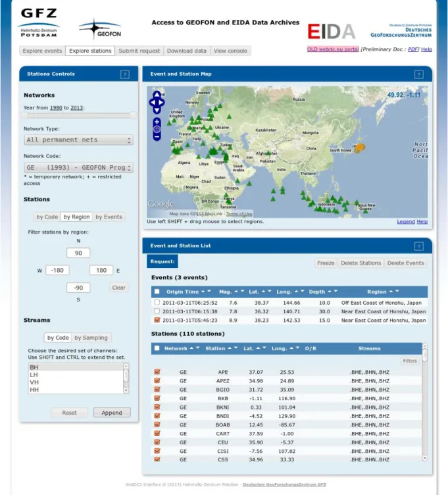The height and width of the screenshot is (495, 448).
Task: Sort stations by Network ascending
Action: click(191, 348)
